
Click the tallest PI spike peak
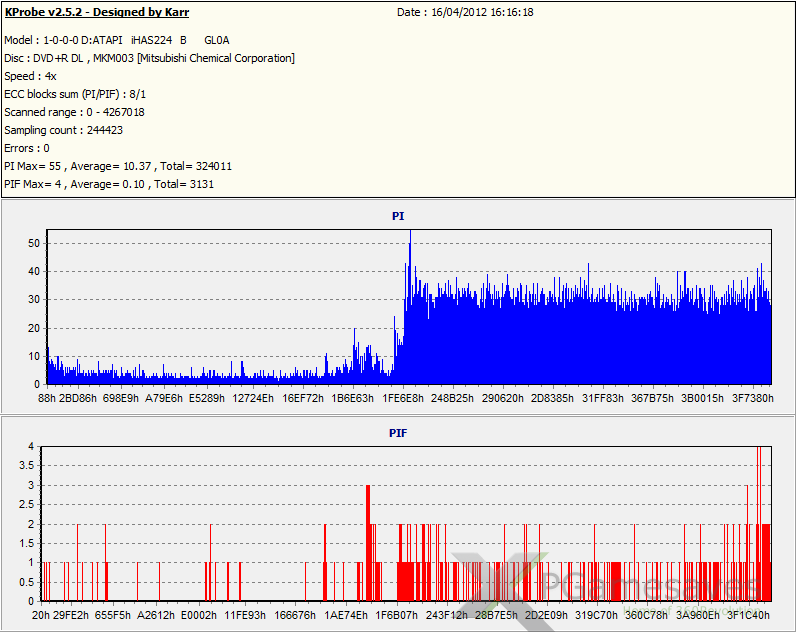click(410, 233)
